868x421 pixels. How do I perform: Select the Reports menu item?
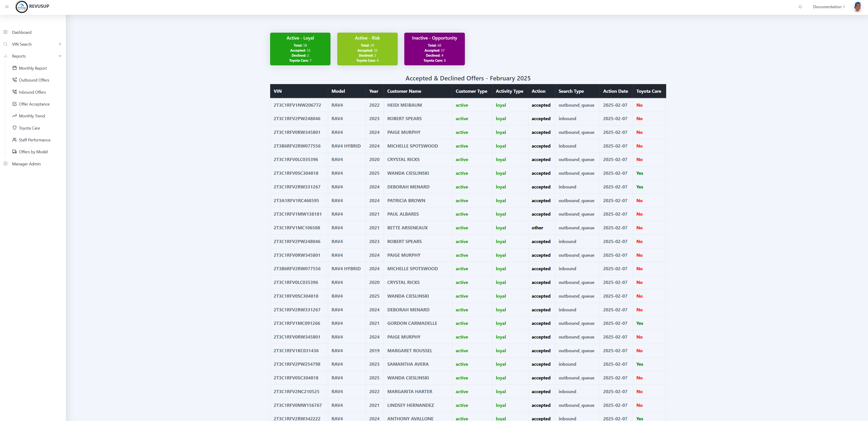pos(19,56)
